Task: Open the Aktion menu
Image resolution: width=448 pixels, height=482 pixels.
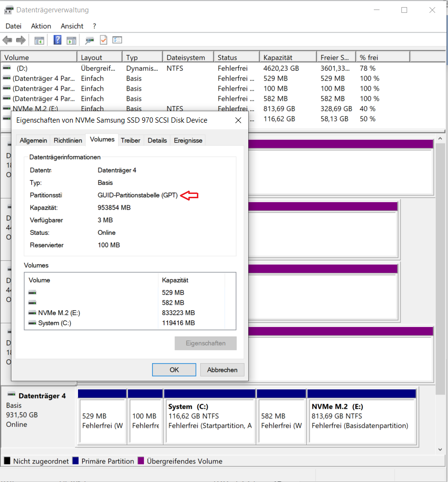Action: click(41, 26)
